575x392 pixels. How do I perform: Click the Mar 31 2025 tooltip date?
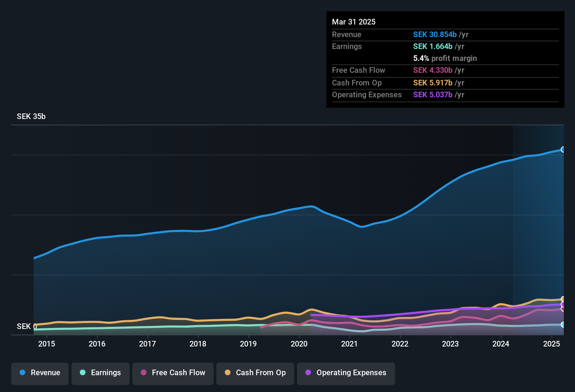coord(354,22)
